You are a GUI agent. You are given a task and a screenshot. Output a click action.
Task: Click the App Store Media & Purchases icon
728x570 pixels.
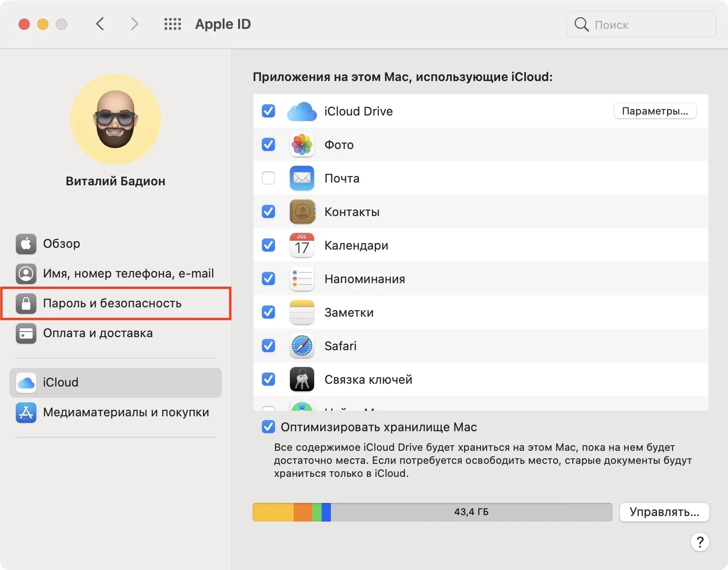pos(26,412)
